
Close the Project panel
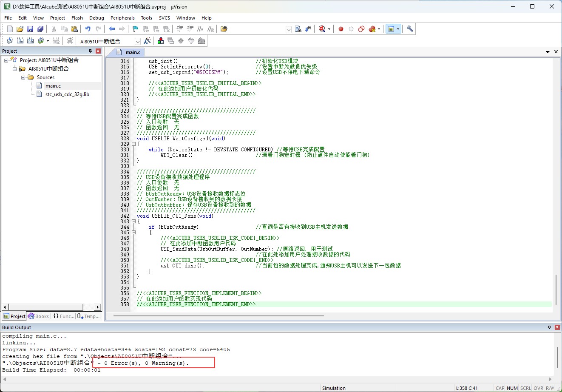pos(98,51)
